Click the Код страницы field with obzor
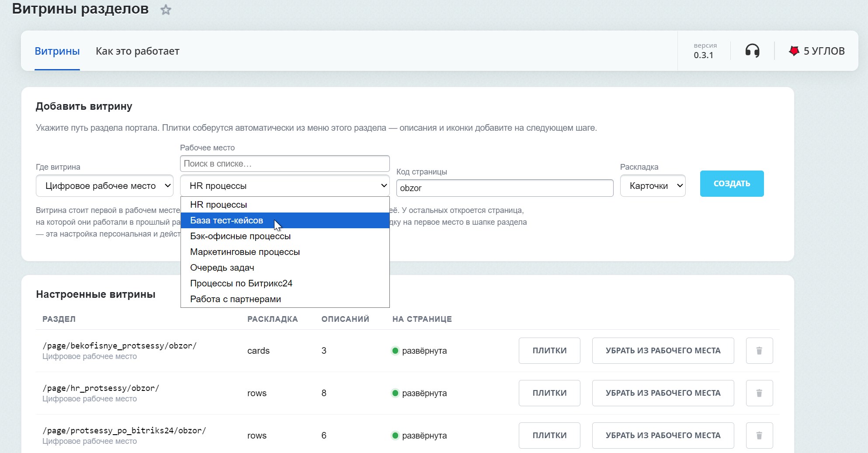Screen dimensions: 868x453 click(x=505, y=188)
